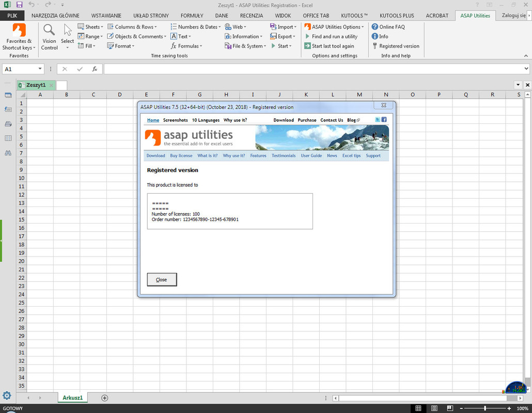This screenshot has width=532, height=413.
Task: Save the workbook via quick access
Action: [x=19, y=5]
